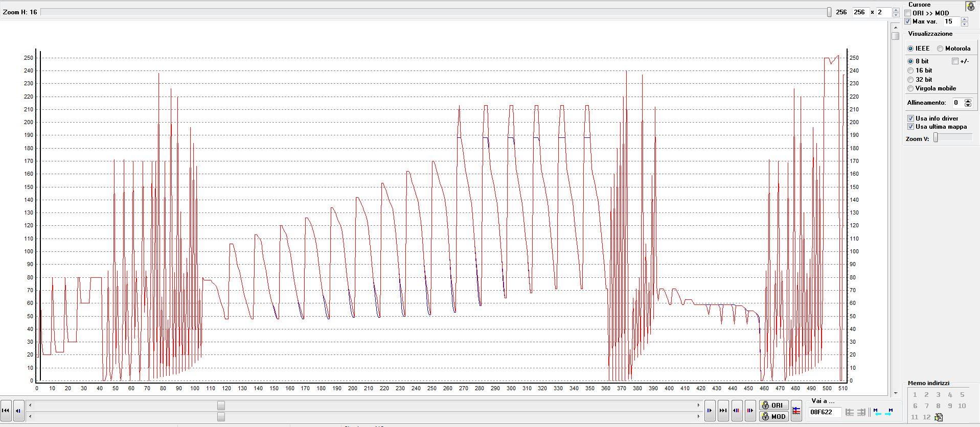Increase Allineamento value with up arrow

point(968,101)
